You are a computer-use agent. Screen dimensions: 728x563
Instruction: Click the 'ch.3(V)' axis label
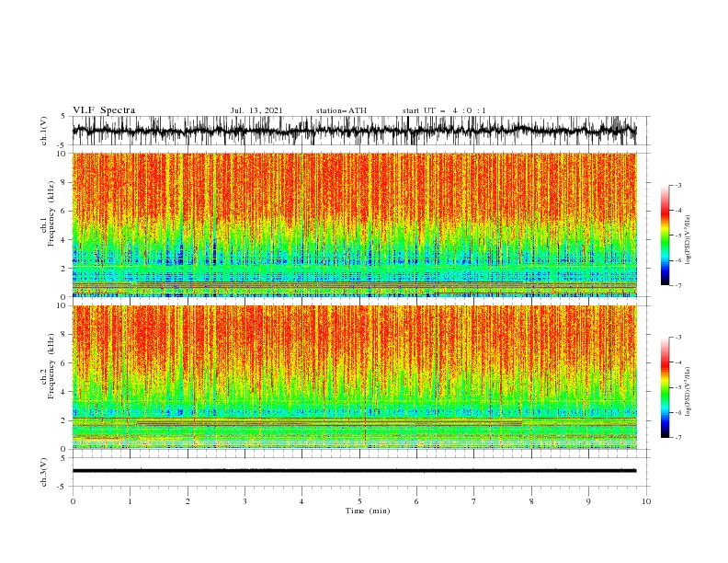(x=44, y=472)
